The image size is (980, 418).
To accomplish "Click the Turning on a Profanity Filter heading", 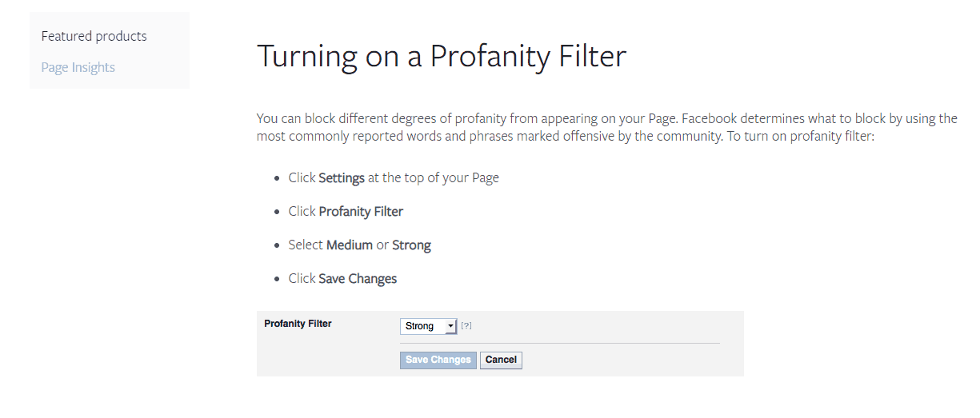I will pos(441,56).
